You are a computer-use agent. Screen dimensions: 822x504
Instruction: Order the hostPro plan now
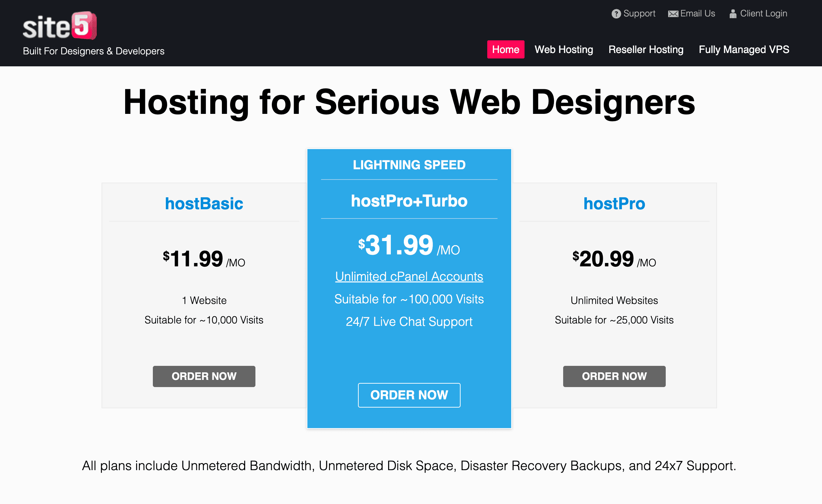614,376
